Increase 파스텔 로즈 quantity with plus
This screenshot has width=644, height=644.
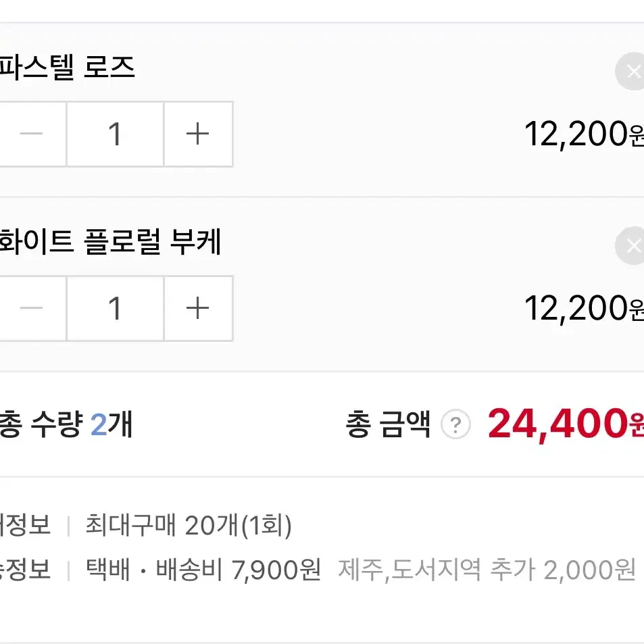point(199,134)
